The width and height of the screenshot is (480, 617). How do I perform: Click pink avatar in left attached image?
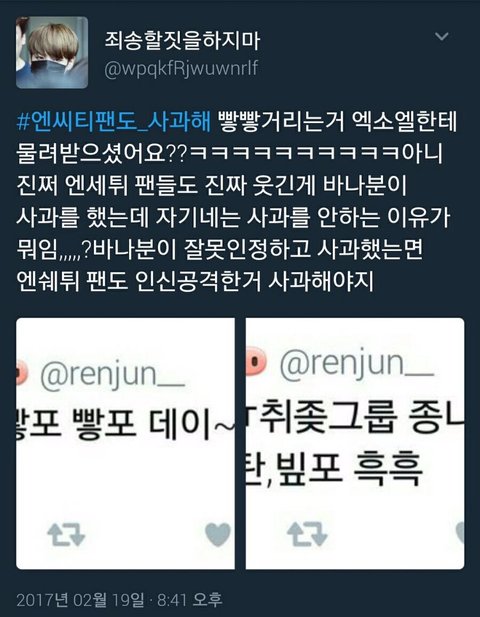[x=22, y=374]
